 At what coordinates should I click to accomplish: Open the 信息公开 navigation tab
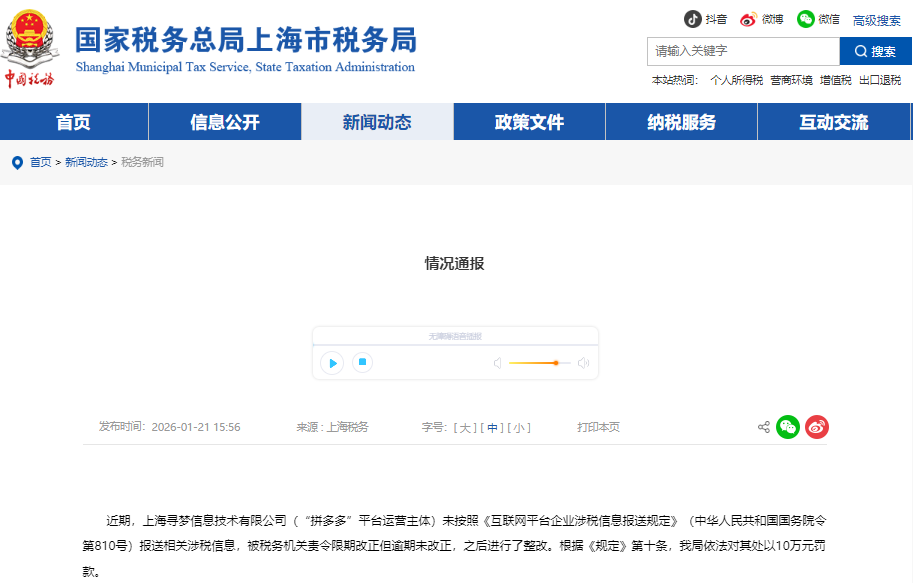(x=225, y=122)
